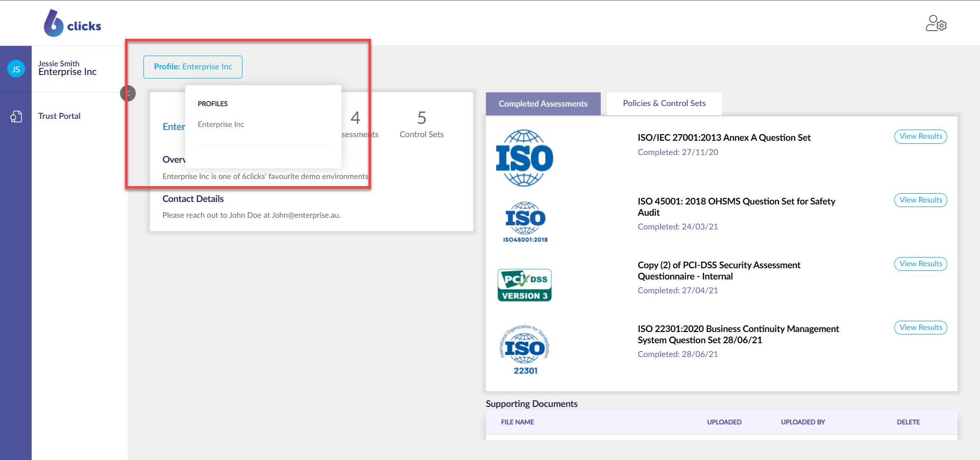View results for ISO 45001:2018 OHSMS assessment
This screenshot has height=460, width=980.
[x=921, y=200]
